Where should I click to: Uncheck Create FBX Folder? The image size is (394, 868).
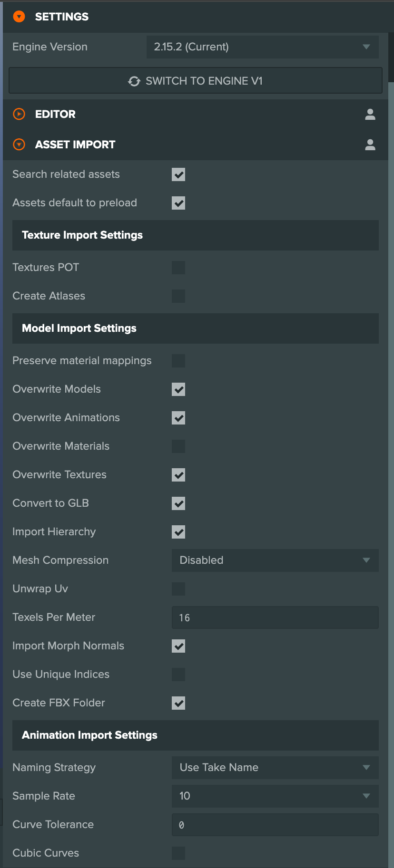coord(178,703)
